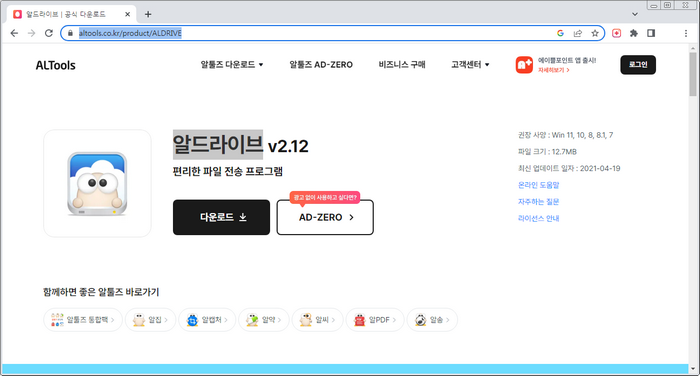Select the 알드라이브 공식 다운로드 tab
The width and height of the screenshot is (700, 376).
71,14
